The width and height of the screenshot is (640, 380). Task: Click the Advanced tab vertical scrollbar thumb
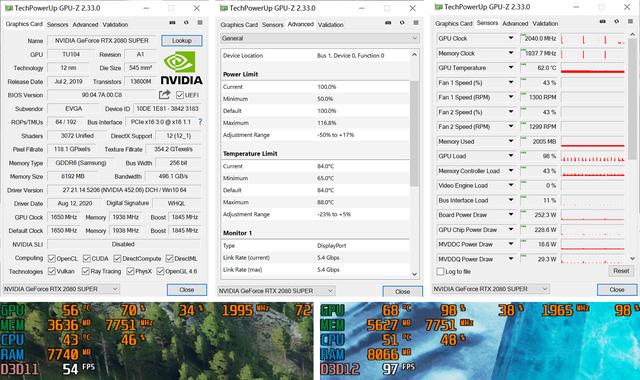[x=414, y=133]
